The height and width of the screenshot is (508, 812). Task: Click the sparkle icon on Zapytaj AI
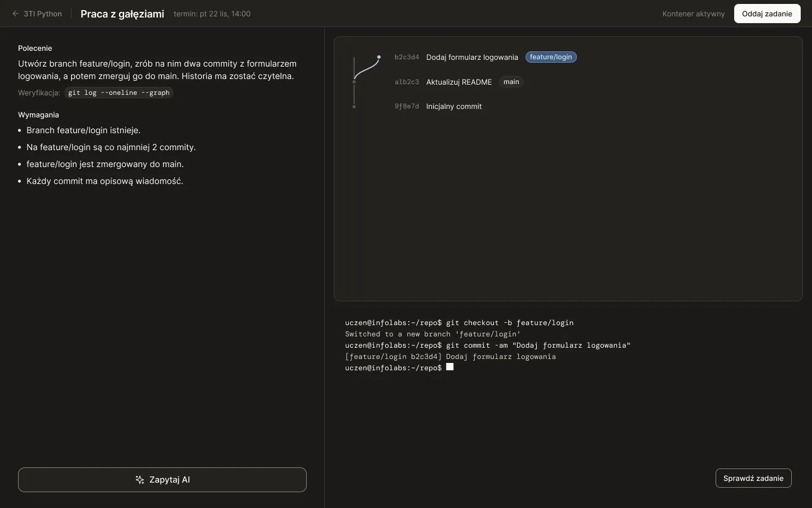[140, 480]
